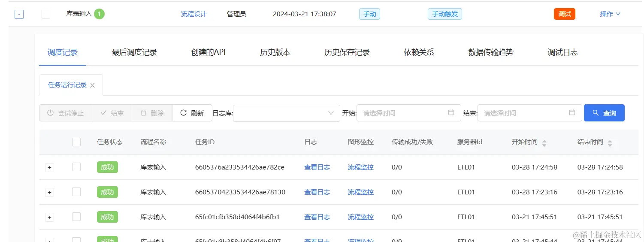
Task: Click the calendar icon in 结束 field
Action: [x=572, y=112]
